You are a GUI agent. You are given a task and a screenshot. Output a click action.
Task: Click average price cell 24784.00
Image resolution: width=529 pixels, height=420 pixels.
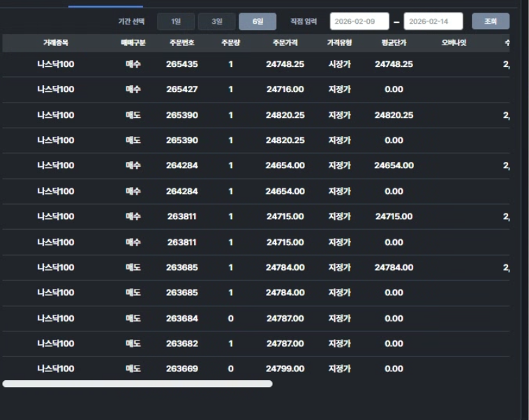tap(394, 267)
